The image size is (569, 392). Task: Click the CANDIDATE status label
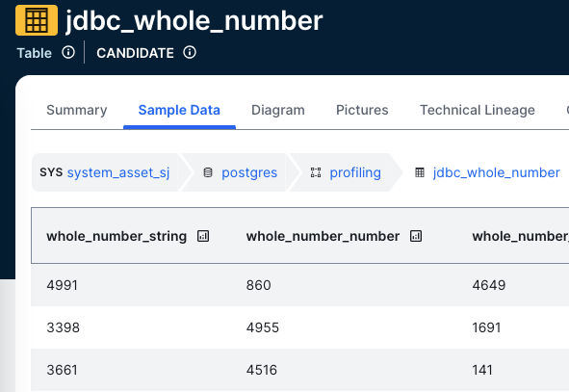click(135, 53)
